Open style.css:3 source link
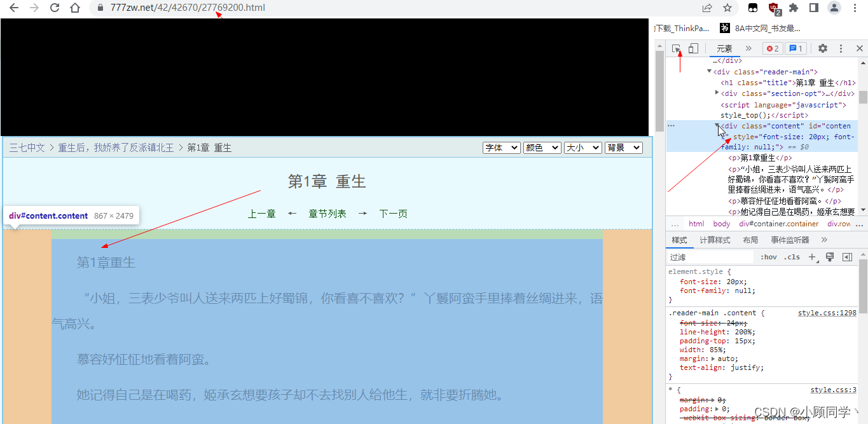The height and width of the screenshot is (424, 868). (x=834, y=390)
